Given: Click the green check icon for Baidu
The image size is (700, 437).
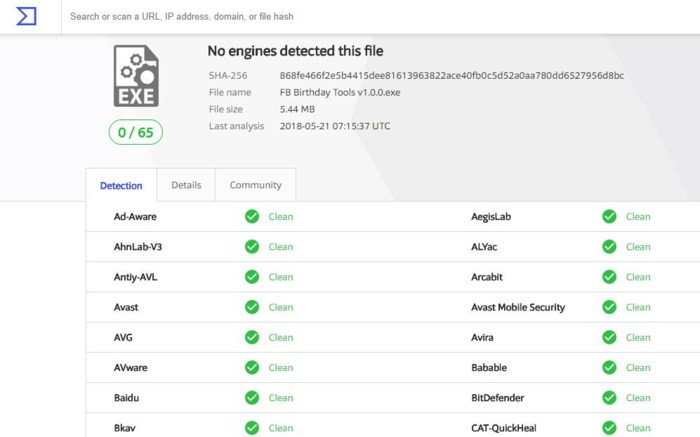Looking at the screenshot, I should pyautogui.click(x=252, y=398).
